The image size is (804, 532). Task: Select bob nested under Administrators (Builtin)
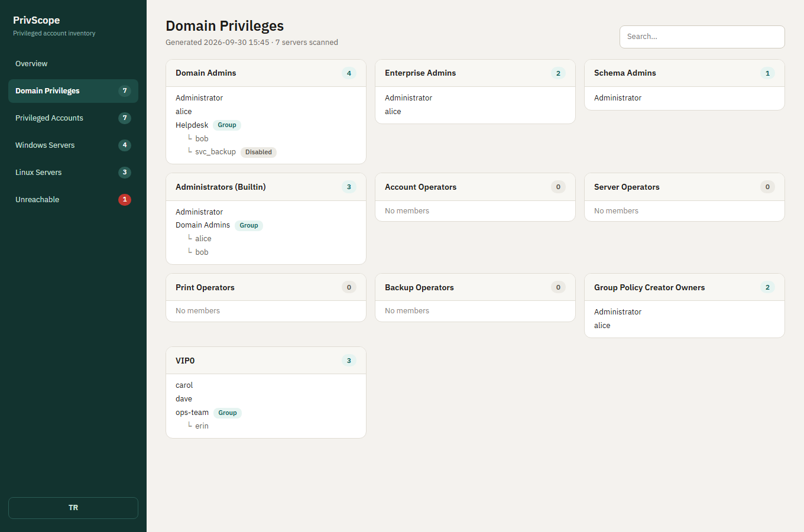tap(202, 252)
